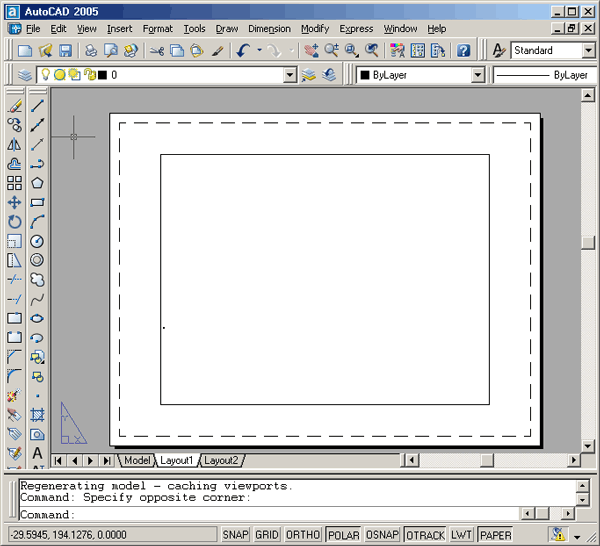600x546 pixels.
Task: Activate the Rotate modify tool
Action: coord(14,222)
